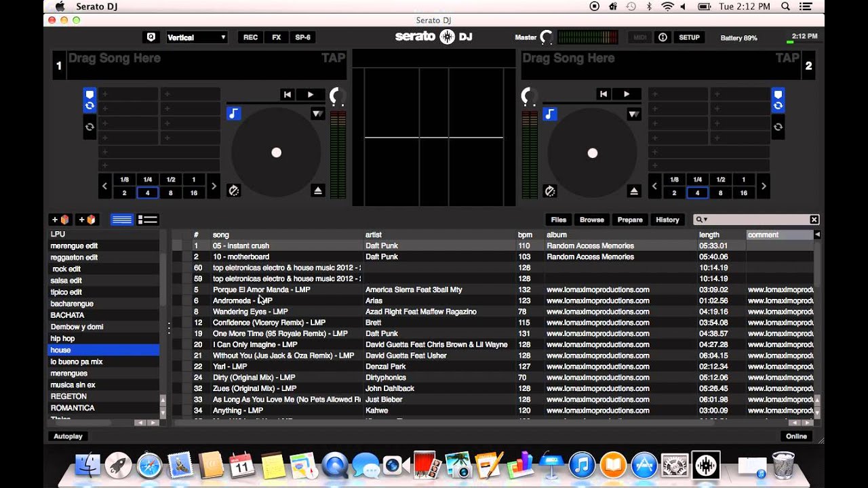Select the BACHATA crate
The height and width of the screenshot is (488, 868).
(104, 315)
